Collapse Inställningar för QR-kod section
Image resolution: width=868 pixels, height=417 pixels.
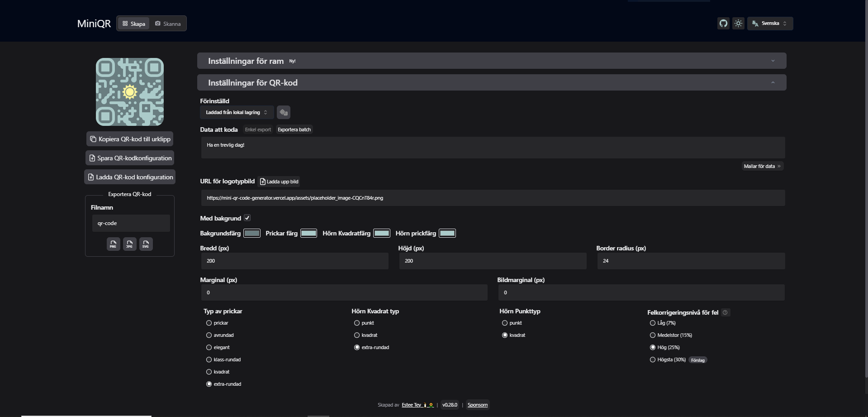(492, 82)
